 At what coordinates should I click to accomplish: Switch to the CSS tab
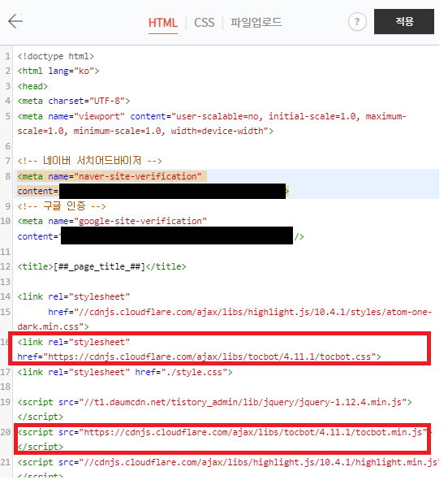(204, 23)
